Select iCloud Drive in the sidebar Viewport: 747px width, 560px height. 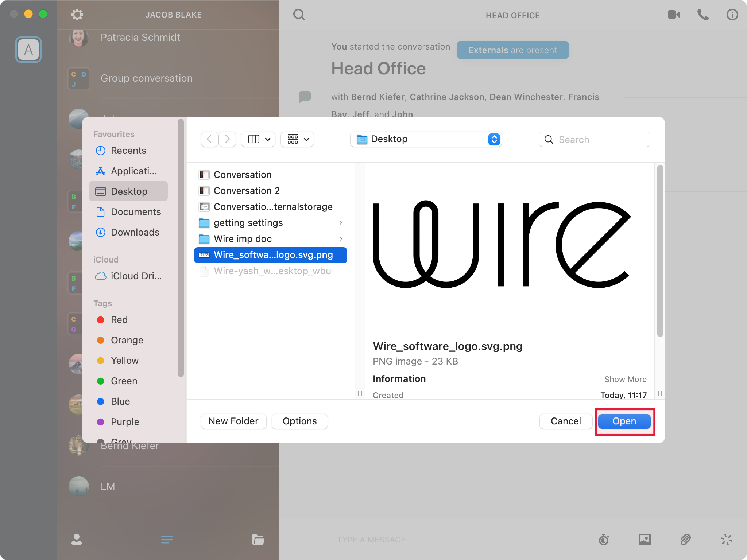coord(128,276)
